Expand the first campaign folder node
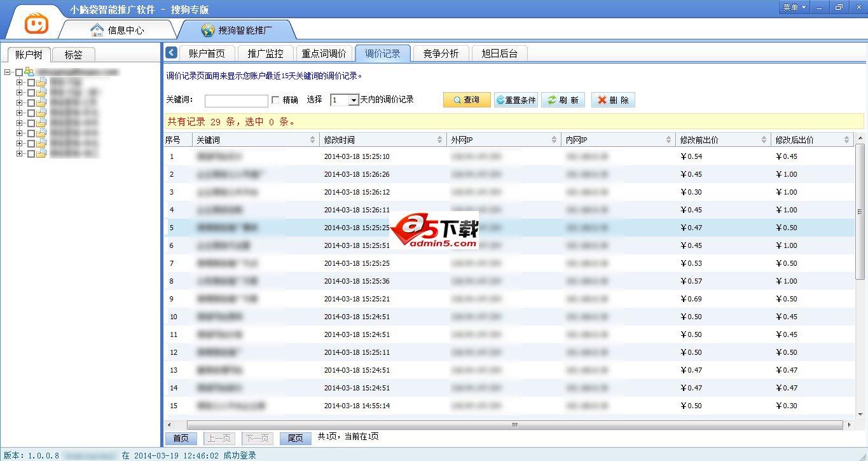 (x=19, y=82)
